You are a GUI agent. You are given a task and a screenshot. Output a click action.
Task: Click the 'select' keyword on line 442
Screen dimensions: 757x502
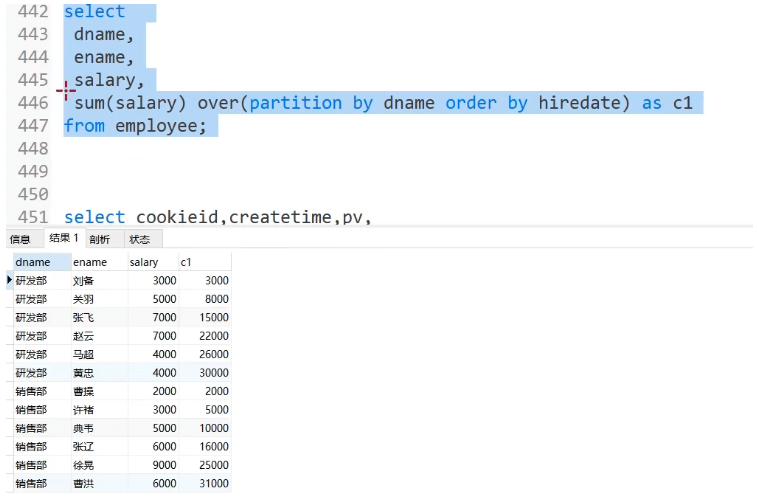95,12
